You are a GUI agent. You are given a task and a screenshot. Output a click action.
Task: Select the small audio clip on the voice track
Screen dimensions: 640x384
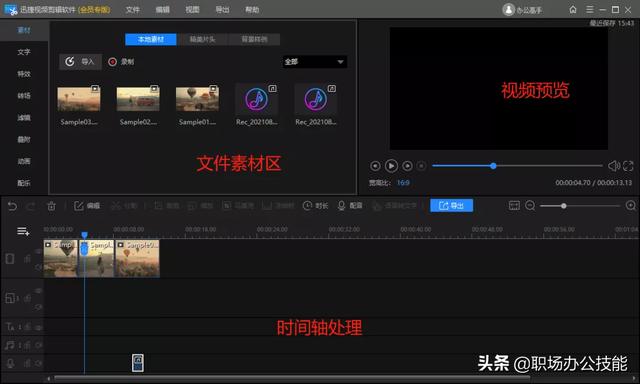pyautogui.click(x=138, y=363)
